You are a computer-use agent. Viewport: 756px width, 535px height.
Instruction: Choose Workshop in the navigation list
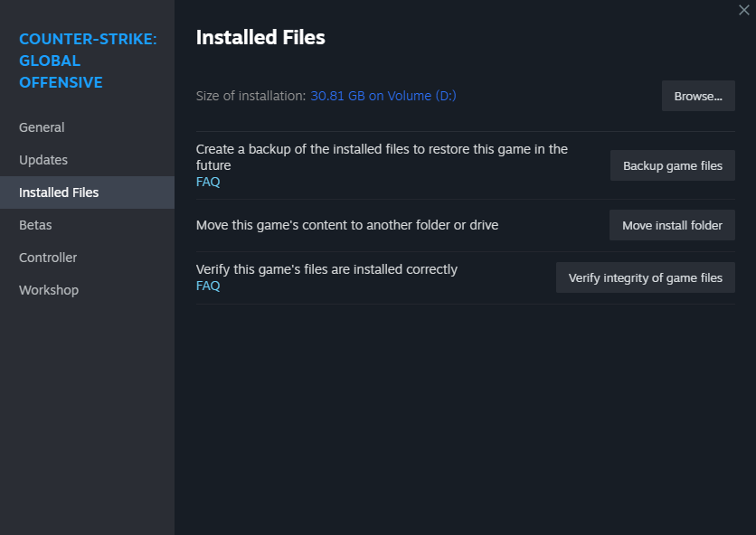(49, 290)
